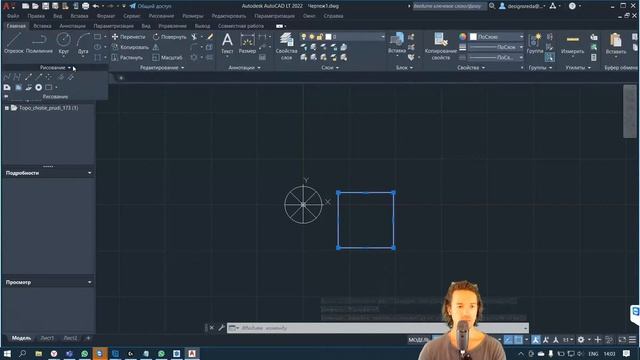Viewport: 640px width, 360px height.
Task: Expand the Слои panel dropdown
Action: click(330, 68)
